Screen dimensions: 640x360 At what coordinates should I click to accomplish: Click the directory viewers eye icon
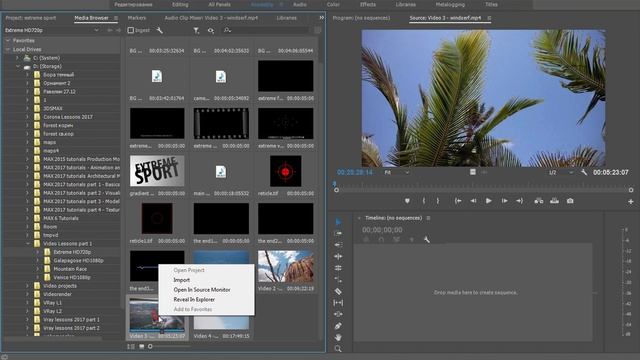click(x=211, y=30)
